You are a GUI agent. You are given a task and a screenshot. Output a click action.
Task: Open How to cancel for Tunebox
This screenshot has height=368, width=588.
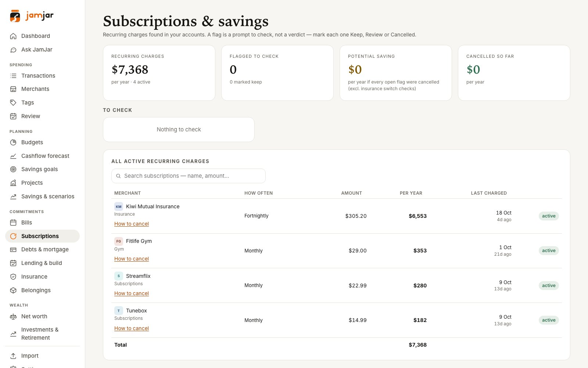click(x=132, y=328)
